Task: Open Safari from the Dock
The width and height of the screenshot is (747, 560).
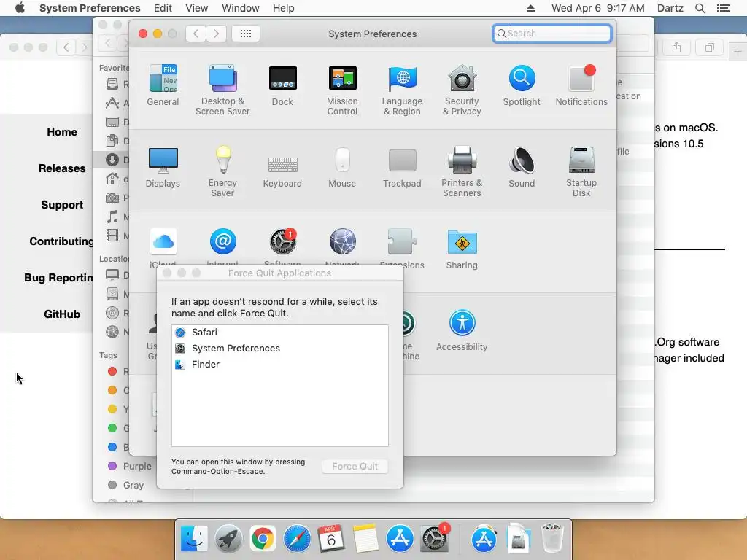Action: click(297, 539)
